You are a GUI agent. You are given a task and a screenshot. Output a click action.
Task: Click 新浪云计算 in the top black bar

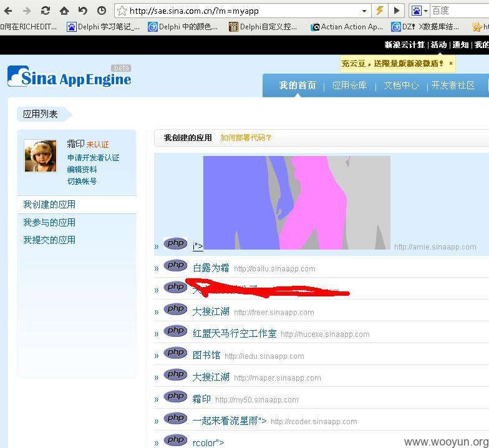(404, 45)
